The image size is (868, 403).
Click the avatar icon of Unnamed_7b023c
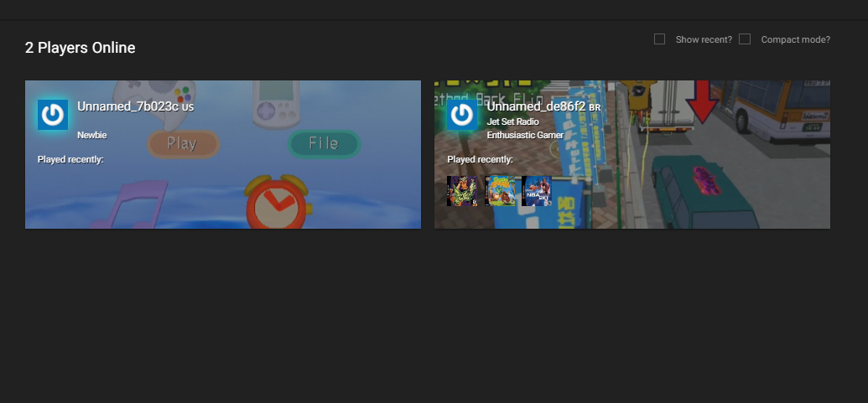[53, 115]
